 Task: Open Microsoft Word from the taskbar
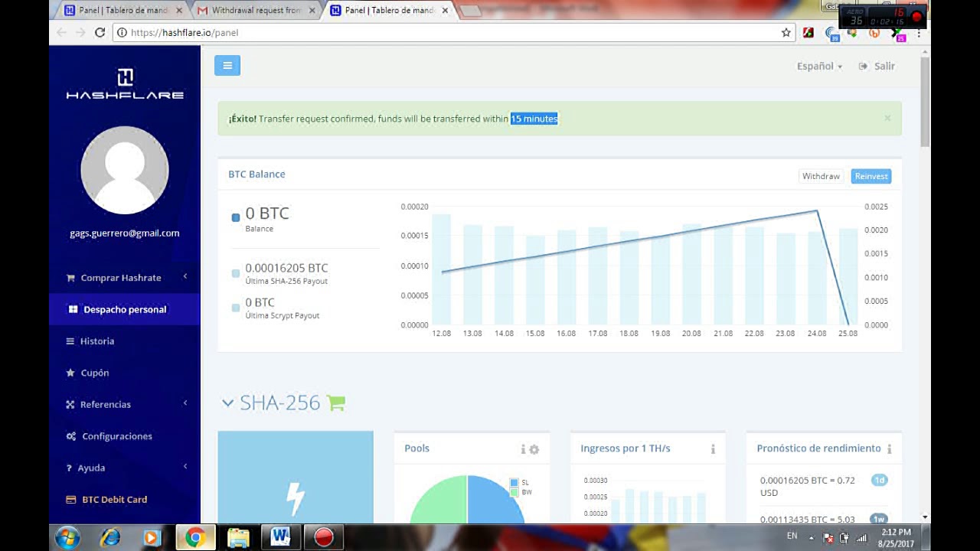(x=279, y=538)
